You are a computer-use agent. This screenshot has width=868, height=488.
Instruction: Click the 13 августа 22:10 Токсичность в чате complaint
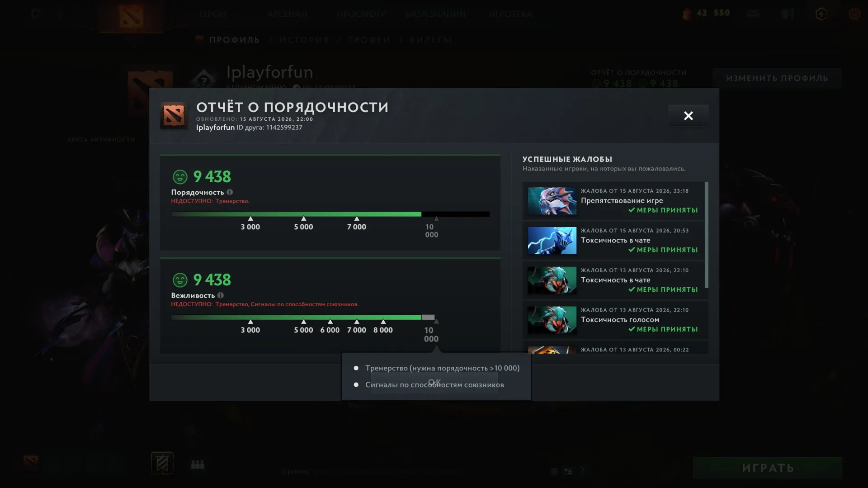pyautogui.click(x=613, y=280)
